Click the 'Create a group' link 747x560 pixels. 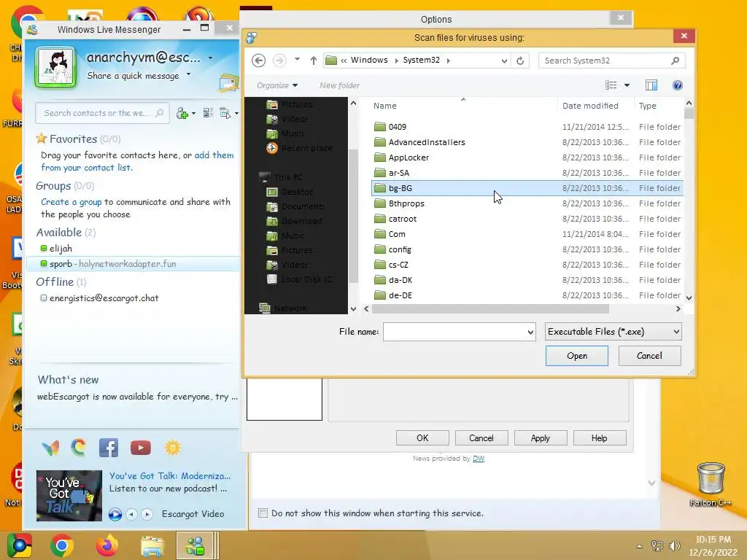71,202
